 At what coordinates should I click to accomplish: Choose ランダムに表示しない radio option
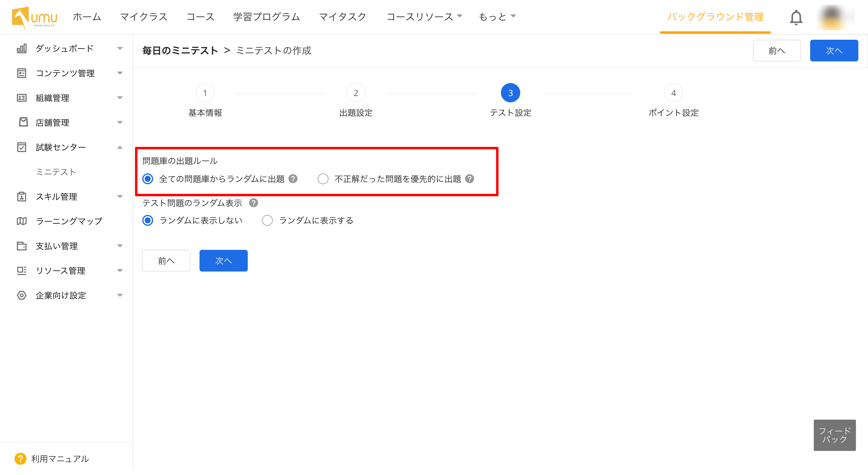[148, 221]
